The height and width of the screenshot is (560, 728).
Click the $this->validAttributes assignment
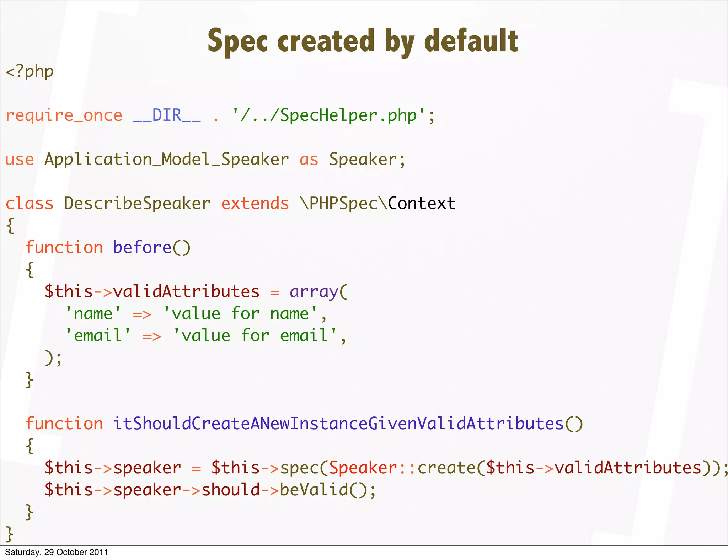(x=152, y=292)
